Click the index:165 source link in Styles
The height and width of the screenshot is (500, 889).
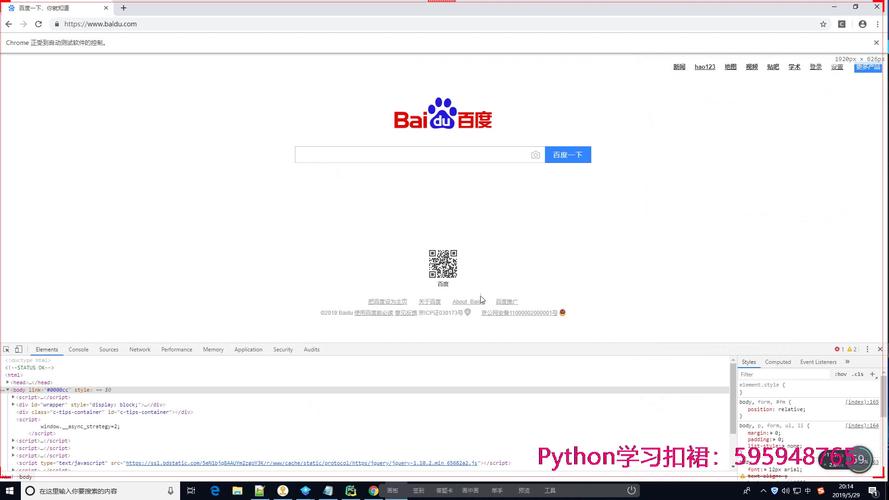pos(862,402)
